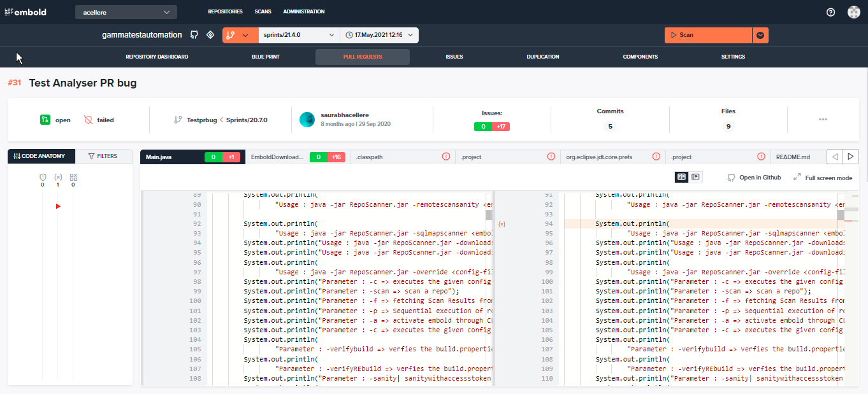The image size is (868, 394).
Task: Click the green 0 issues badge under Issues
Action: point(483,127)
